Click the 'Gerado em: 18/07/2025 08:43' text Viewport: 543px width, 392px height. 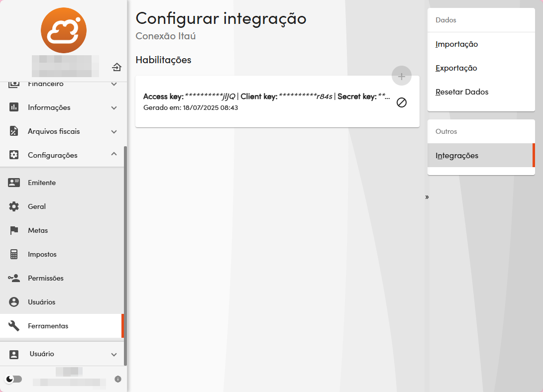click(x=191, y=107)
